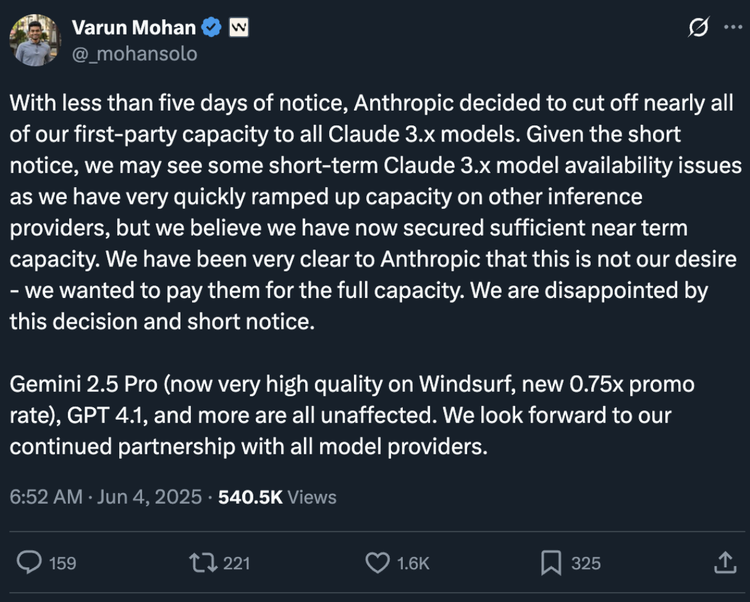Image resolution: width=750 pixels, height=602 pixels.
Task: Open Varun Mohan's profile picture
Action: [35, 40]
